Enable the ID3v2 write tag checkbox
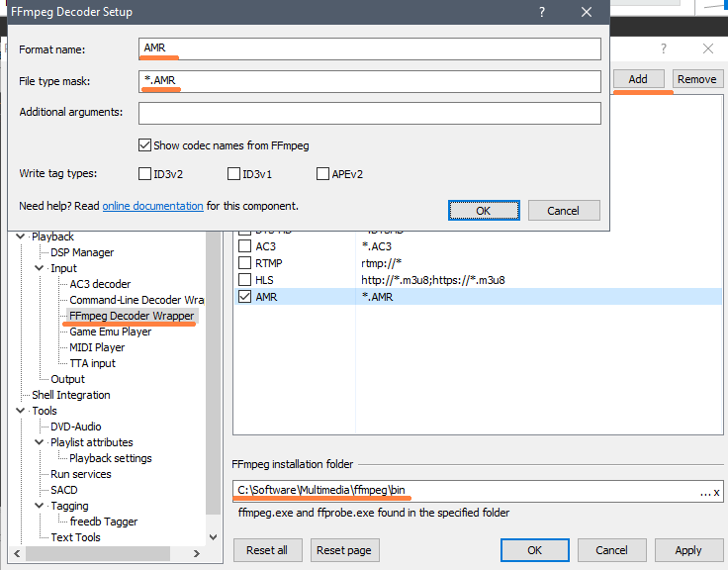Screen dimensions: 728x570 coord(145,174)
